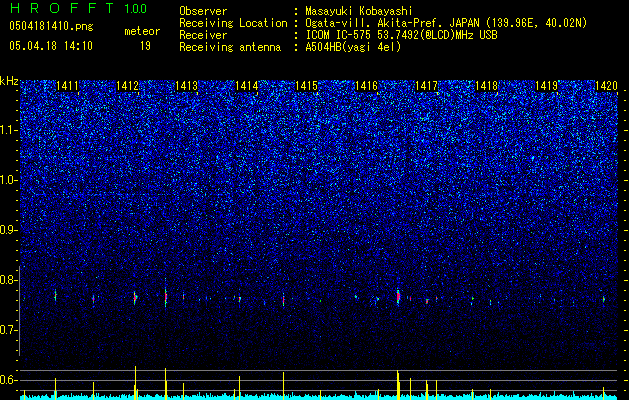Click the "Receiving Location" label
Image resolution: width=629 pixels, height=400 pixels.
pyautogui.click(x=233, y=23)
